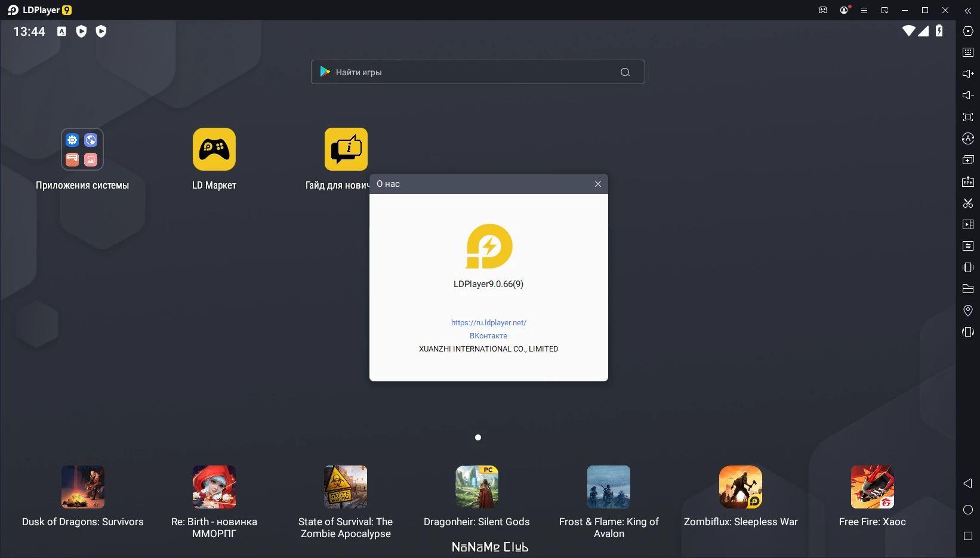Screen dimensions: 980x558
Task: Open the emulator settings hexagon icon
Action: tap(968, 31)
